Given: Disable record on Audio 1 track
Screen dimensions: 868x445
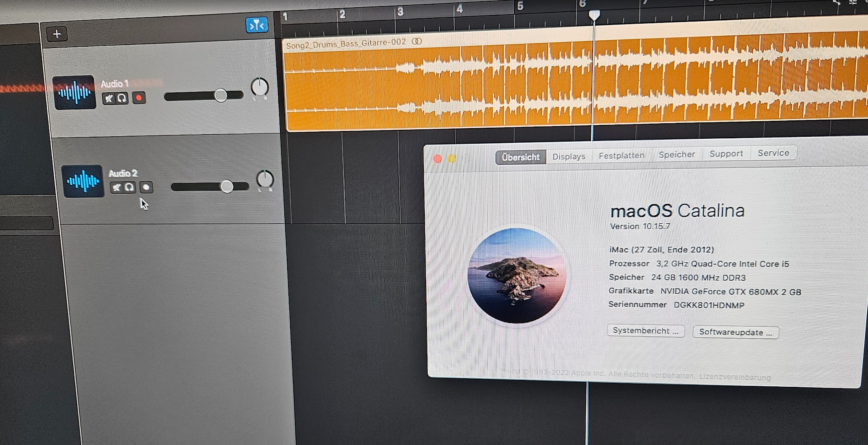Looking at the screenshot, I should tap(139, 98).
